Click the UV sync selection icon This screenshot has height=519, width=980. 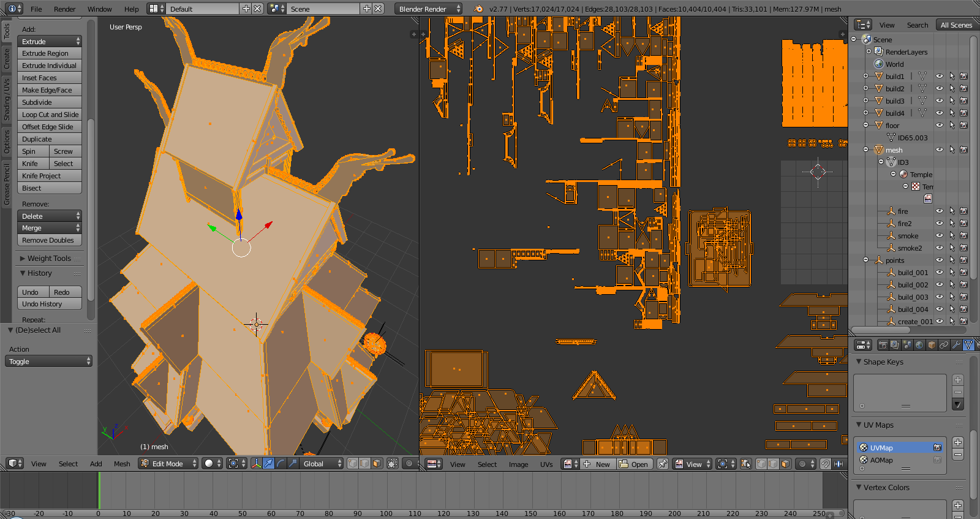745,464
